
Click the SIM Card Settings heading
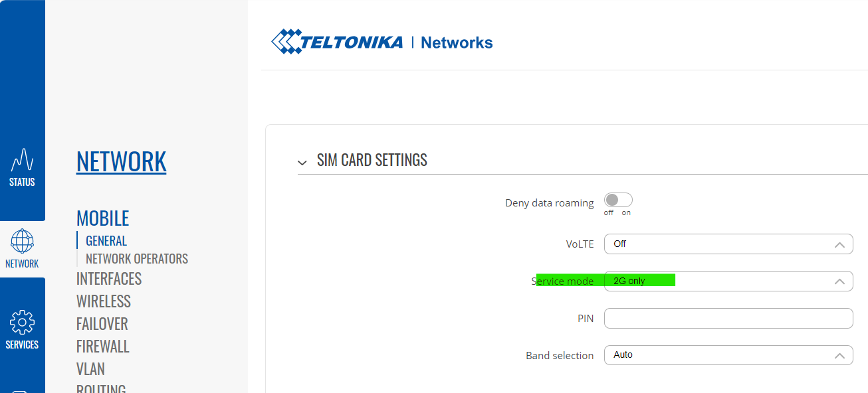372,160
